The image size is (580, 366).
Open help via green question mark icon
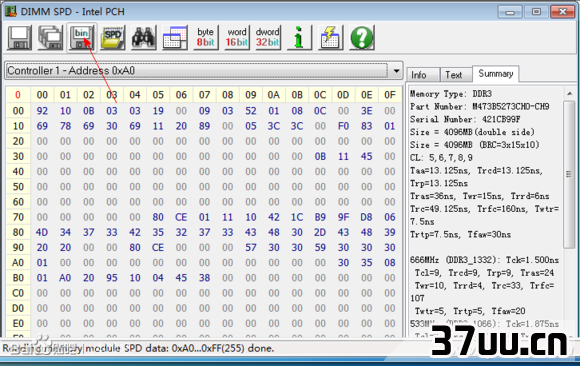pos(361,37)
